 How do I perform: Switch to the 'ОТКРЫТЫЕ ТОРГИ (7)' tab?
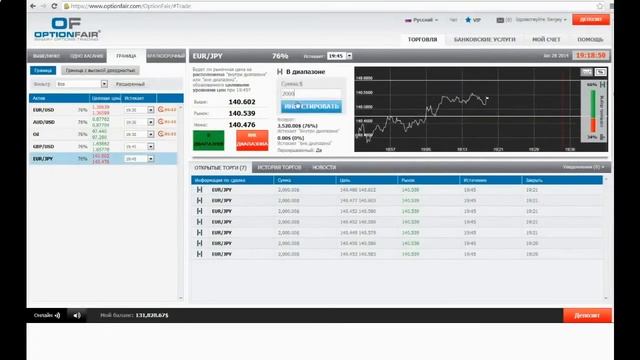[x=220, y=168]
